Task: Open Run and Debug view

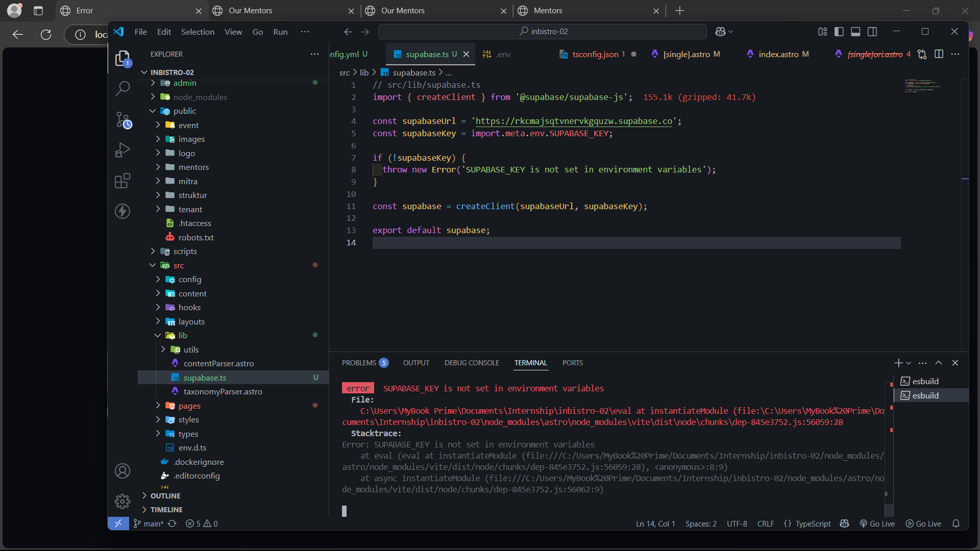Action: 122,150
